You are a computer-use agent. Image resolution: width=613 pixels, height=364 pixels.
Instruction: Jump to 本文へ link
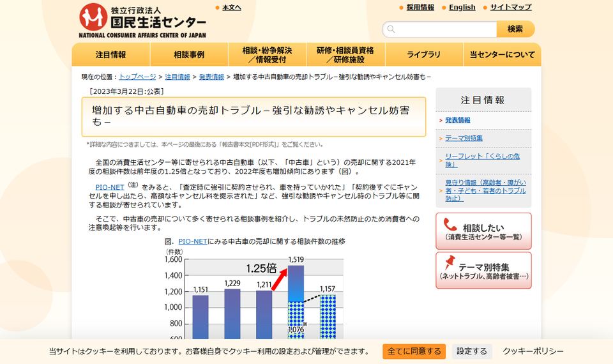[x=231, y=8]
